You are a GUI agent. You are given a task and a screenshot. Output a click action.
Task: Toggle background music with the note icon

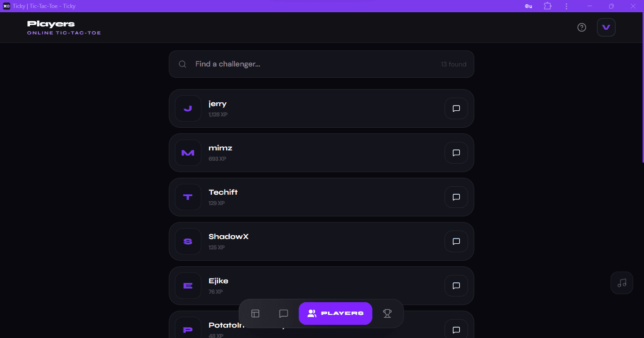tap(622, 283)
